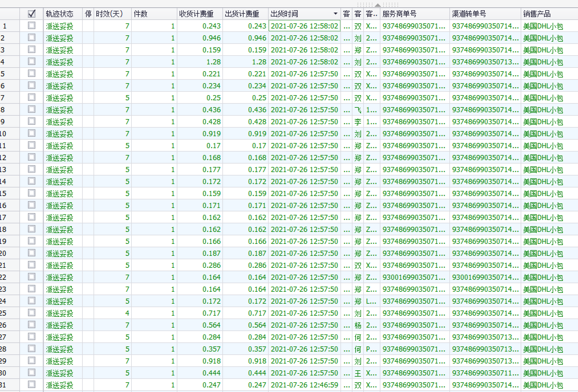Viewport: 578px width, 392px height.
Task: Select the customer cell 王 in row 30
Action: pyautogui.click(x=358, y=373)
